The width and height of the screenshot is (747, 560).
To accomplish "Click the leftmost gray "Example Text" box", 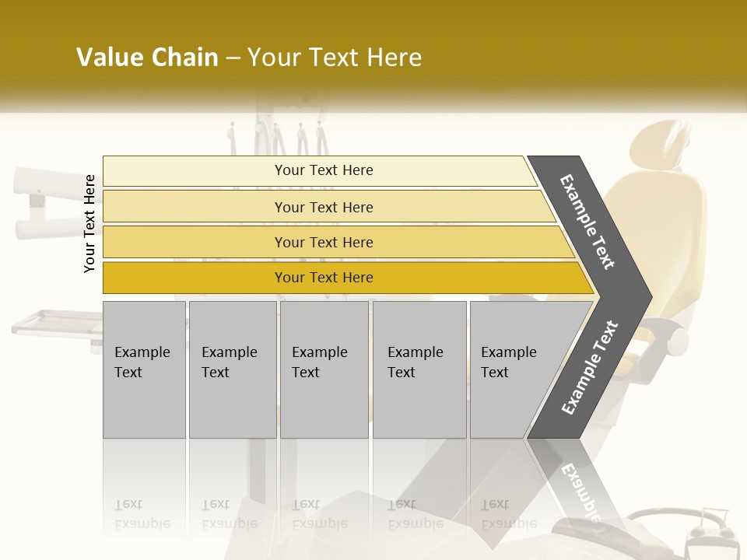I will coord(144,369).
